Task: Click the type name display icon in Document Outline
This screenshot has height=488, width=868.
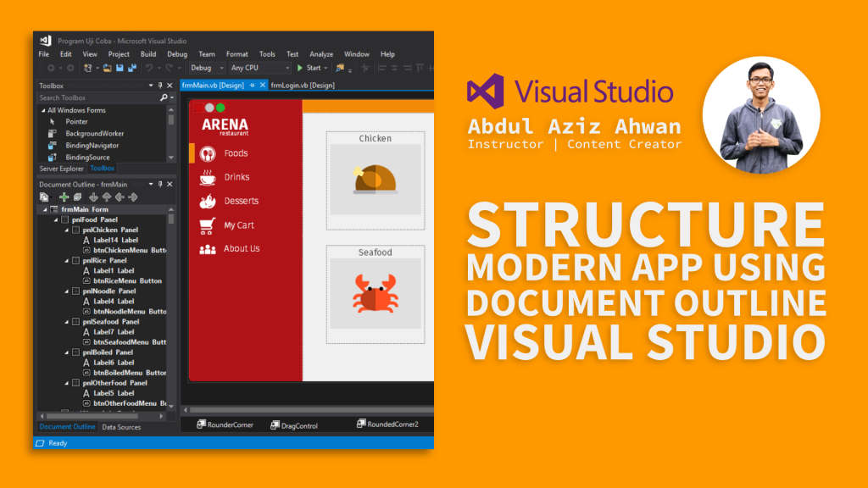Action: 44,197
